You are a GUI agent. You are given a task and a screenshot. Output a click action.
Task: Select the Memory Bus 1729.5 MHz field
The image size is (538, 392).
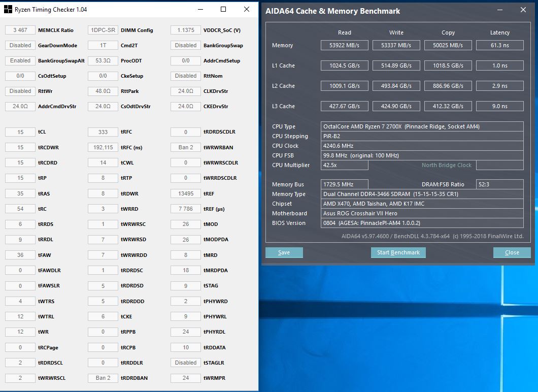pyautogui.click(x=345, y=184)
